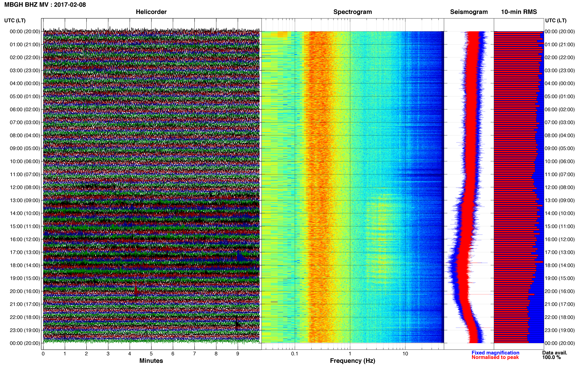The height and width of the screenshot is (368, 588).
Task: Click the '0' minutes tick label
Action: tap(43, 354)
